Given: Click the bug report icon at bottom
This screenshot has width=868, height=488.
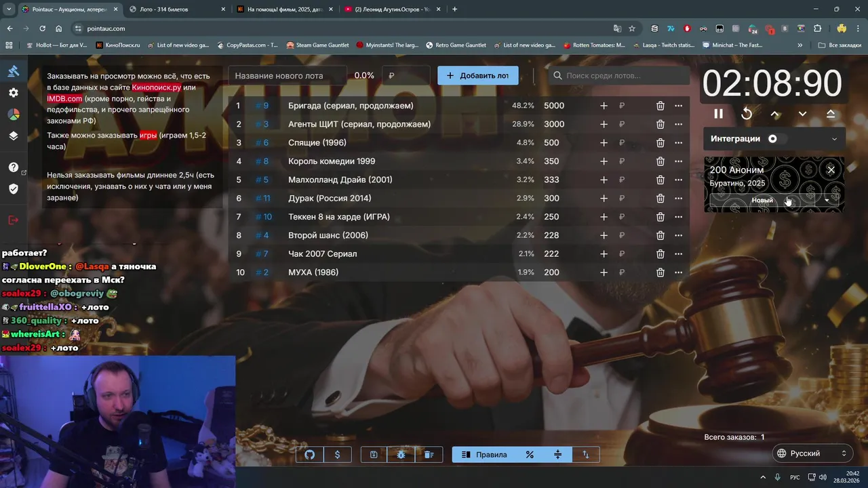Looking at the screenshot, I should (x=401, y=455).
